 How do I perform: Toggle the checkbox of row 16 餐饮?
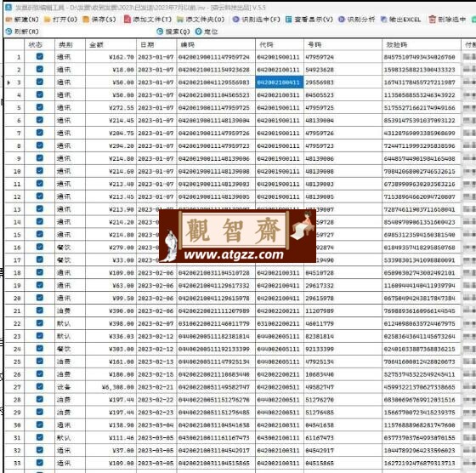pyautogui.click(x=39, y=247)
